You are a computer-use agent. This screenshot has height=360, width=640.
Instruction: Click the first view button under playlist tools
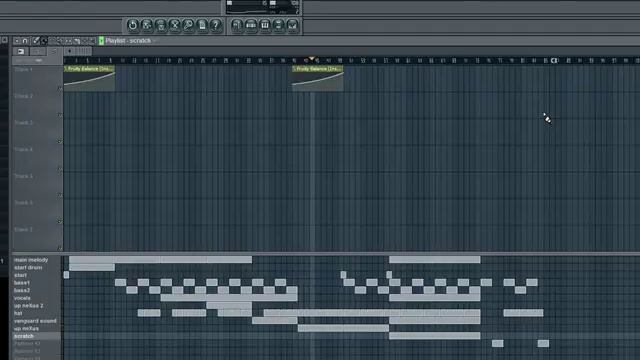point(20,51)
